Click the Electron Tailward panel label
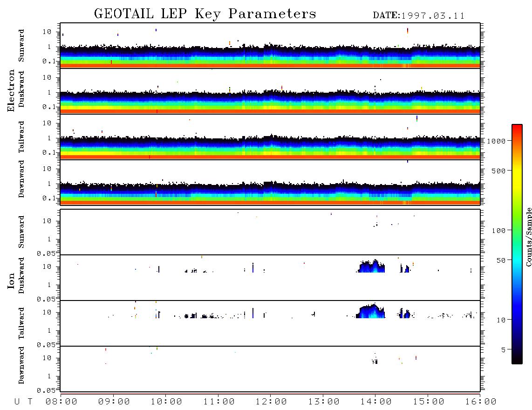 coord(21,137)
